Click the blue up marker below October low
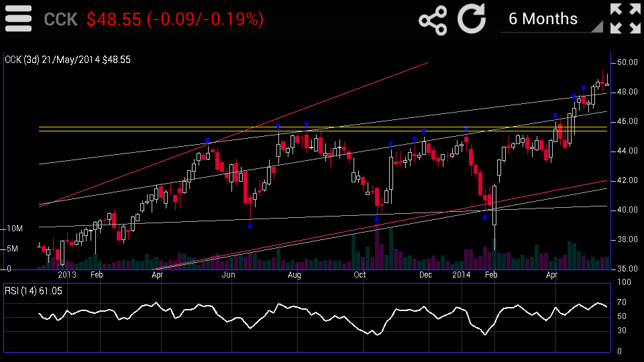 coord(376,219)
